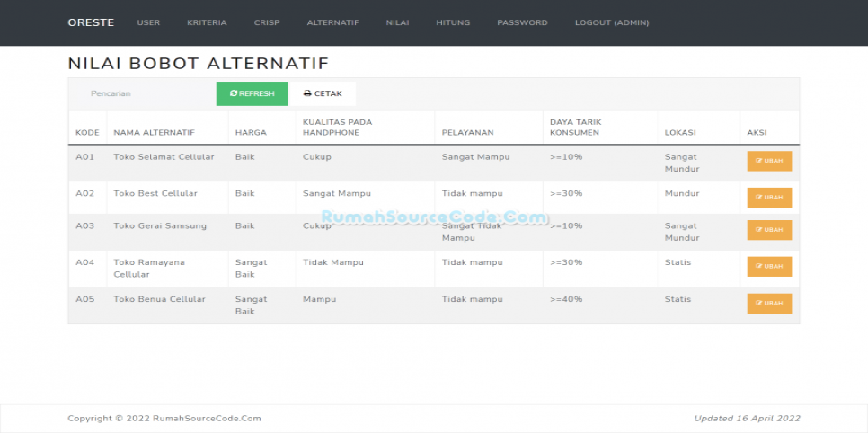Click UBAH for Toko Ramayana Cellular

(769, 266)
